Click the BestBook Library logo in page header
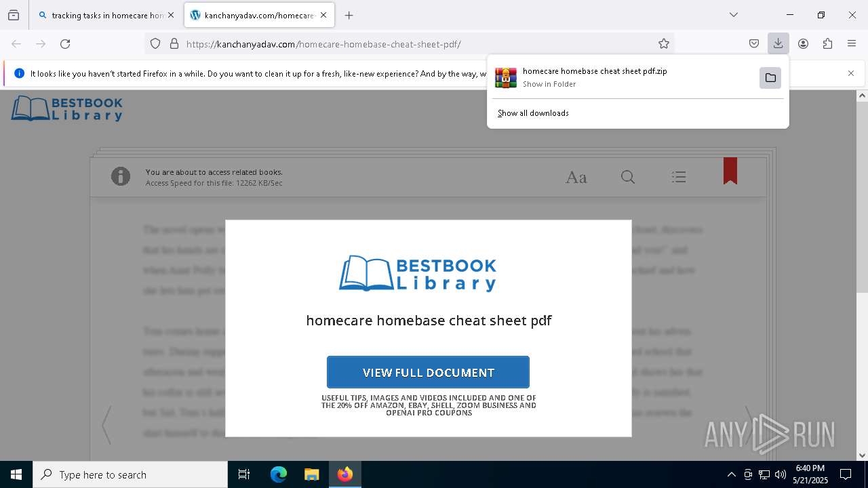Image resolution: width=868 pixels, height=488 pixels. point(66,108)
